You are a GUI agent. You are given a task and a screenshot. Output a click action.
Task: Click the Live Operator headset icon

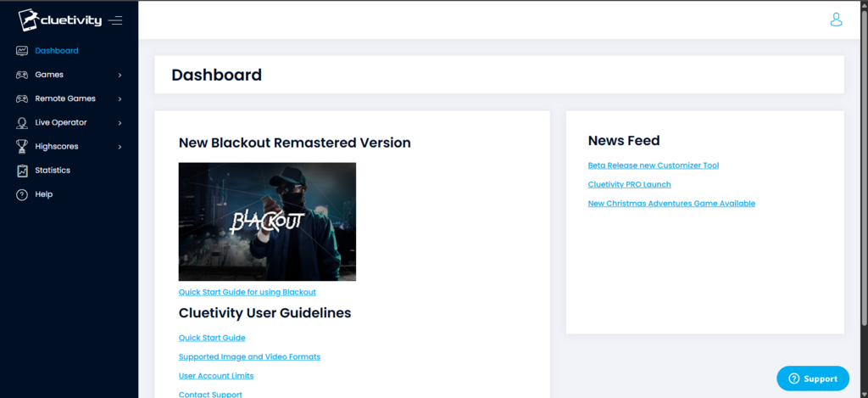pyautogui.click(x=22, y=122)
